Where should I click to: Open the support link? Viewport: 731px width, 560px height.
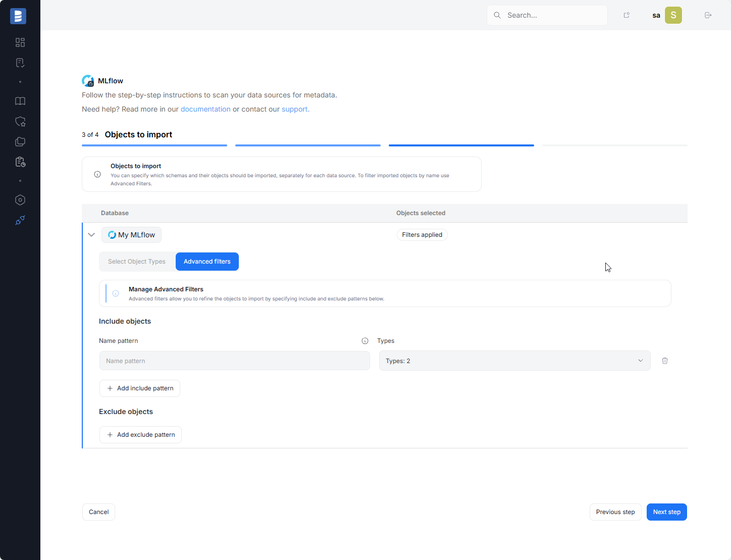pyautogui.click(x=295, y=109)
